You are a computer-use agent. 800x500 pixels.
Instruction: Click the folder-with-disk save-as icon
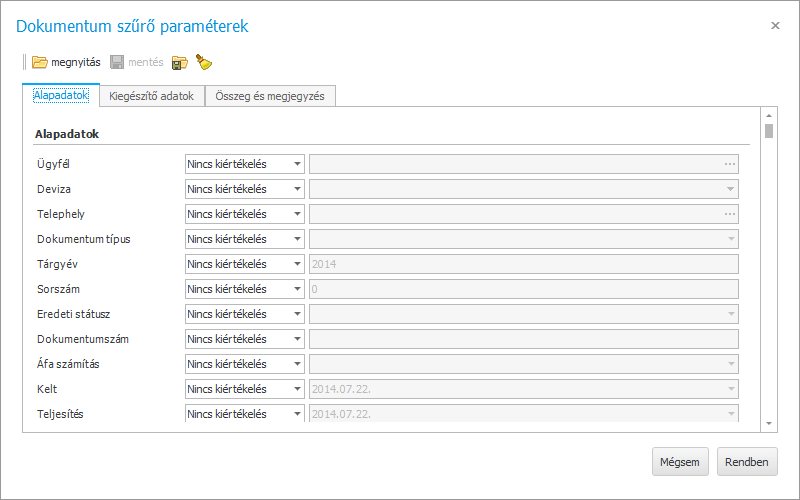point(180,62)
